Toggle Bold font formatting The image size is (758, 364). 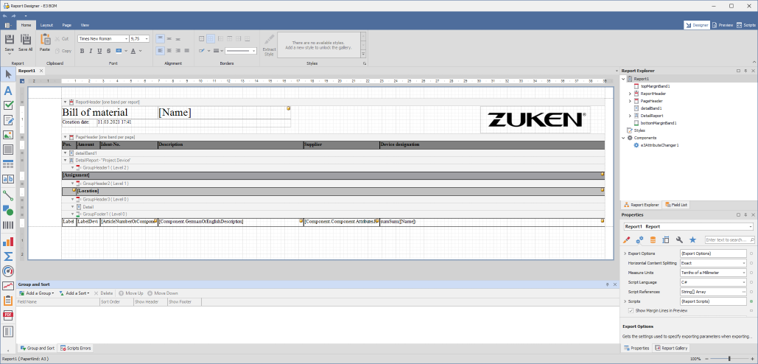tap(82, 51)
